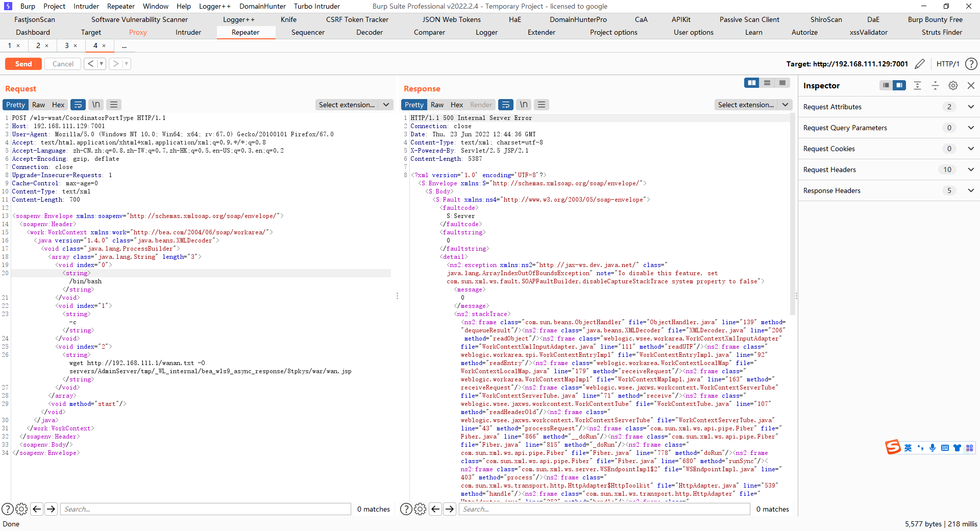Viewport: 980px width, 531px height.
Task: Open Request search help icon
Action: click(8, 509)
